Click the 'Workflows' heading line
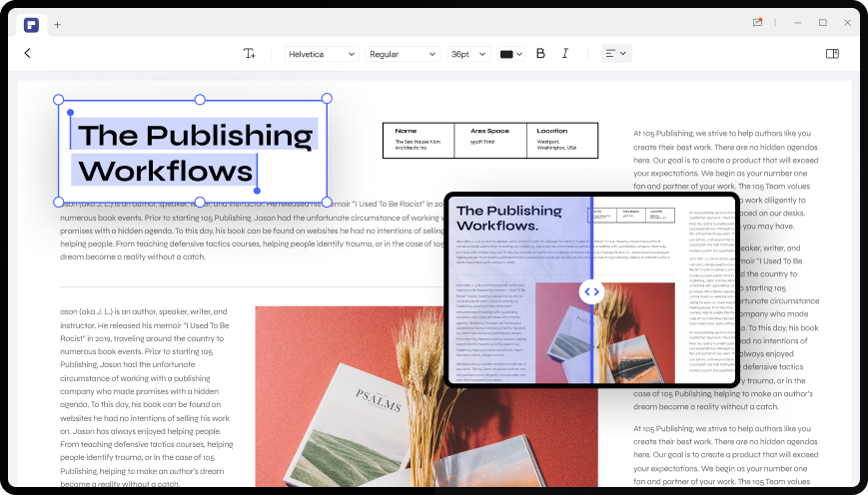Image resolution: width=868 pixels, height=495 pixels. point(166,171)
